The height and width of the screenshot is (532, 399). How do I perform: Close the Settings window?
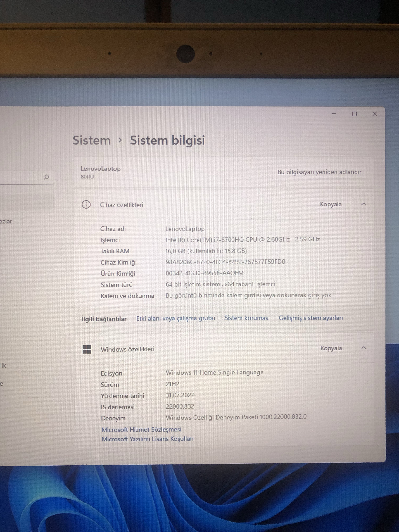click(375, 114)
